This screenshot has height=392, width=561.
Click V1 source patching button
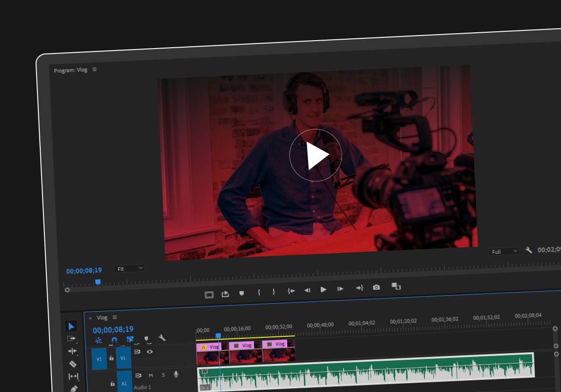[x=99, y=359]
